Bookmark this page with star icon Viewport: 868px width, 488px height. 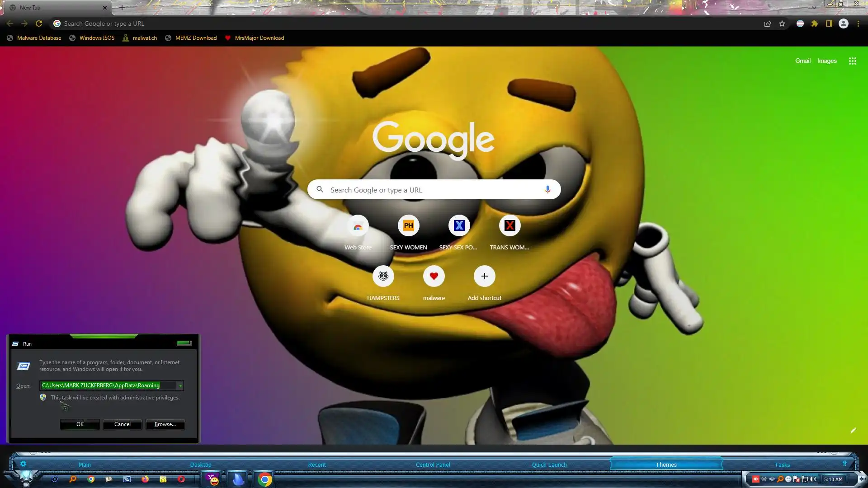tap(782, 23)
